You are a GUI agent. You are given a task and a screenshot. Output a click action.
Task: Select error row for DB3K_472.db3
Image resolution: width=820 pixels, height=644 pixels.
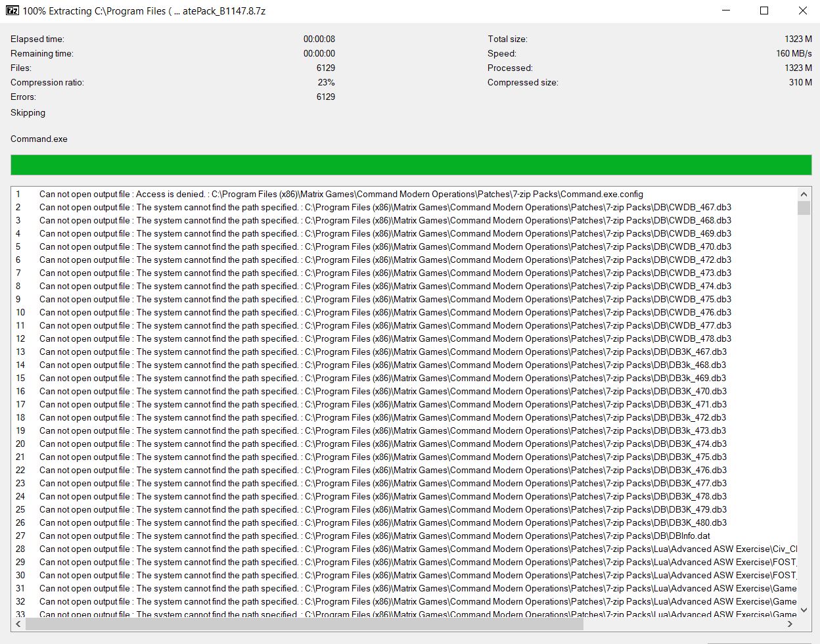click(x=404, y=417)
